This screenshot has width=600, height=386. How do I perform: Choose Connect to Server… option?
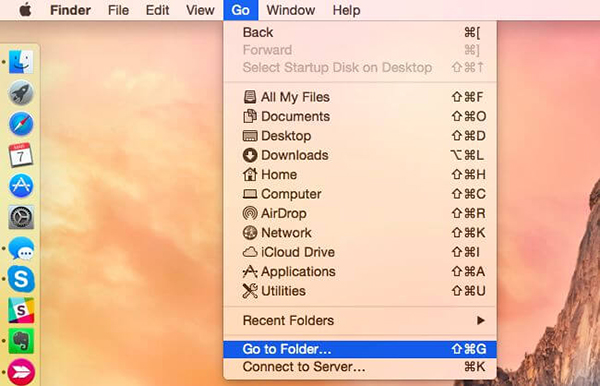360,367
